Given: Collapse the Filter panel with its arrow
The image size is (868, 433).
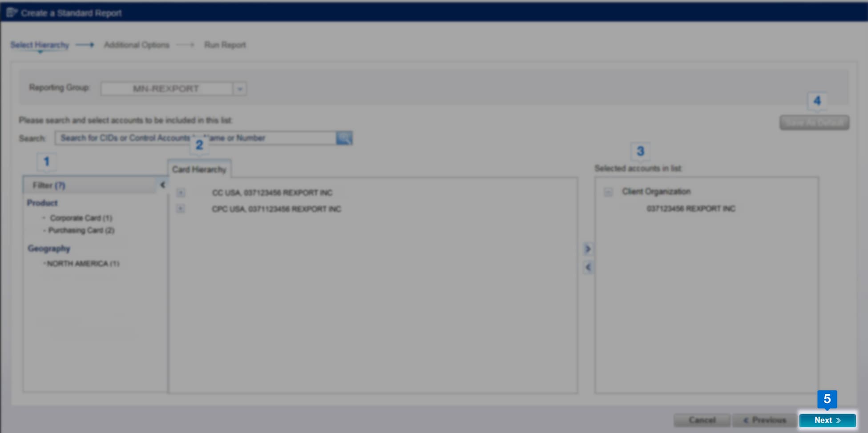Looking at the screenshot, I should coord(162,185).
